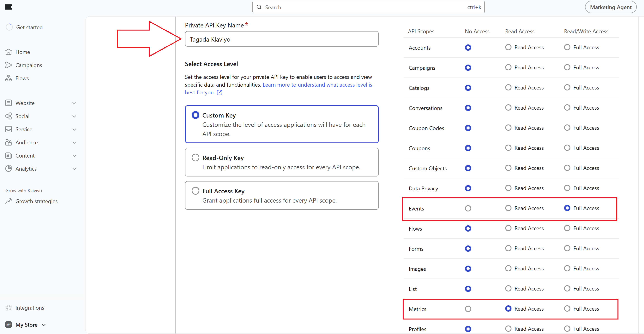
Task: Click the Private API Key Name field
Action: pyautogui.click(x=281, y=39)
